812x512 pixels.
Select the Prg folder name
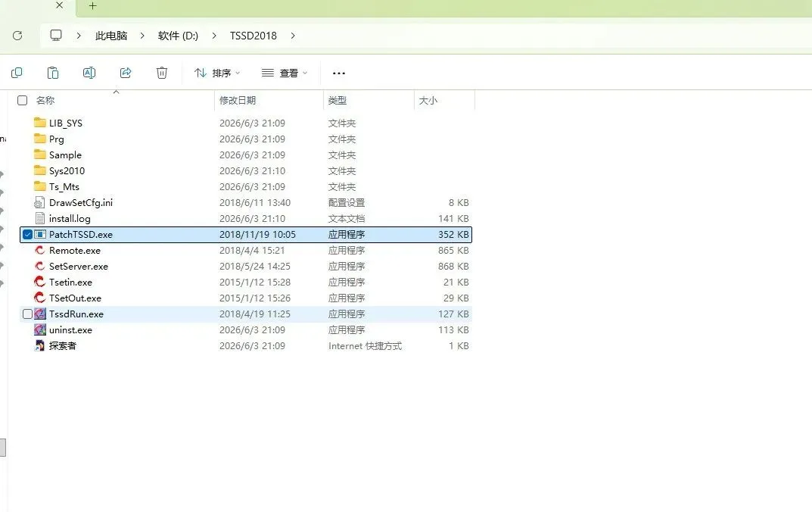pyautogui.click(x=57, y=139)
